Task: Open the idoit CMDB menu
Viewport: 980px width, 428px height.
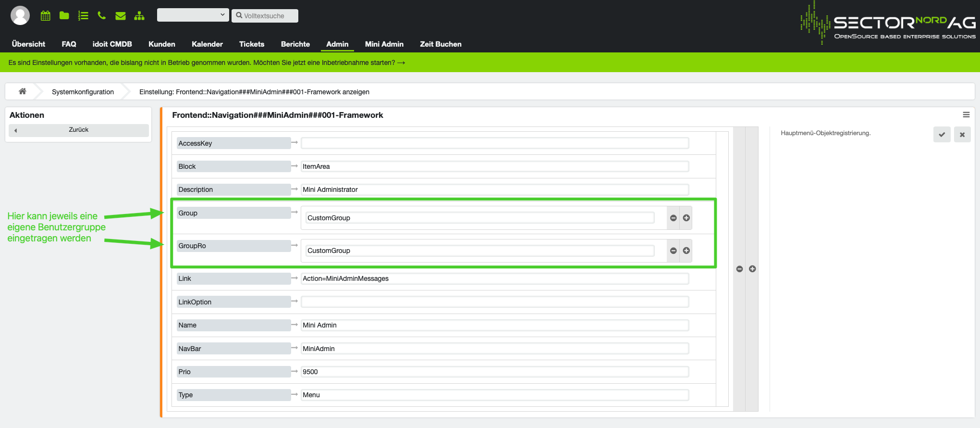Action: click(x=112, y=44)
